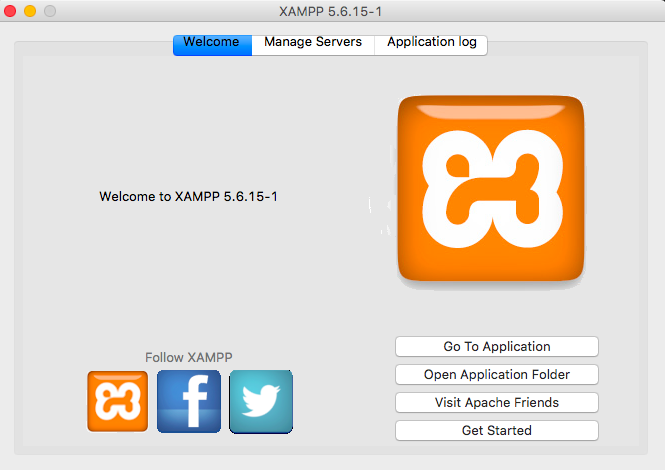
Task: Click the Get Started button
Action: [x=497, y=431]
